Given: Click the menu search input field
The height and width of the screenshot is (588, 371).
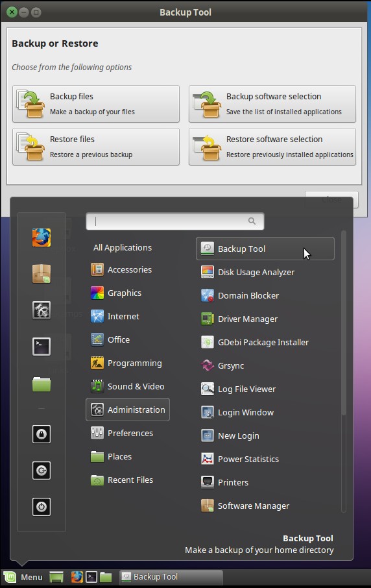Looking at the screenshot, I should [x=175, y=221].
